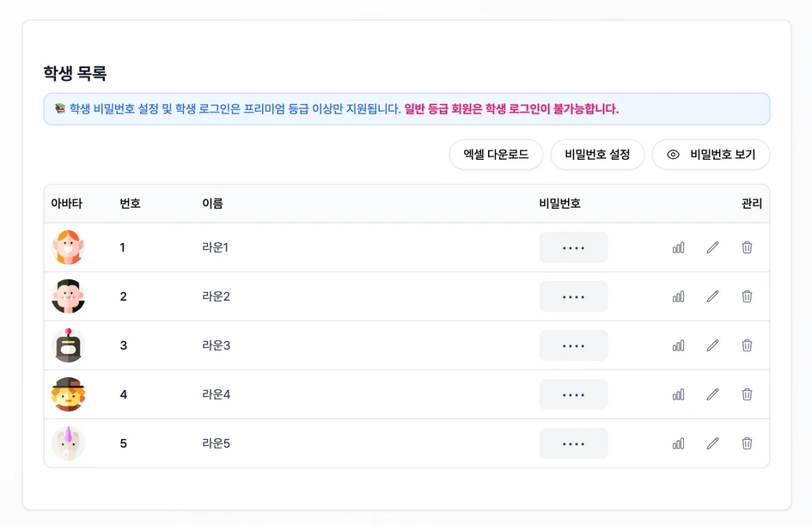Select the avatar of student 라운1
The height and width of the screenshot is (525, 812).
coord(68,247)
